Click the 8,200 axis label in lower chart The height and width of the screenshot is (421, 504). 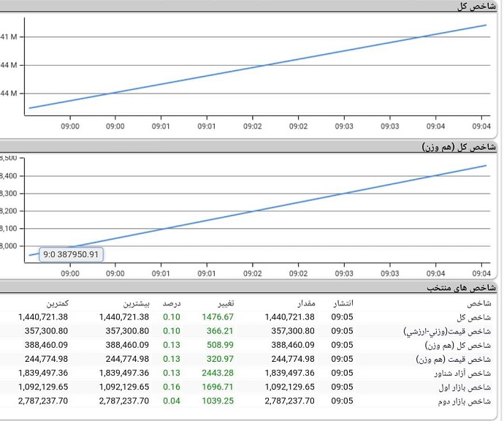point(9,211)
